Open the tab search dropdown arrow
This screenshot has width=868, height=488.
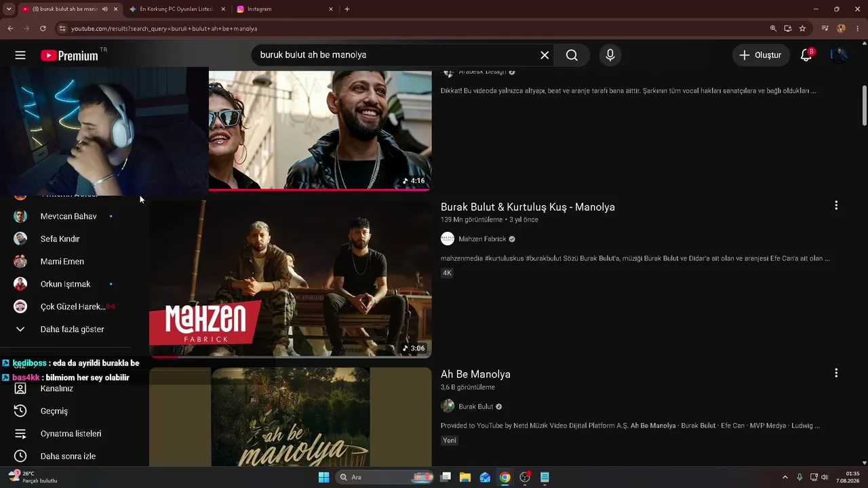[9, 9]
